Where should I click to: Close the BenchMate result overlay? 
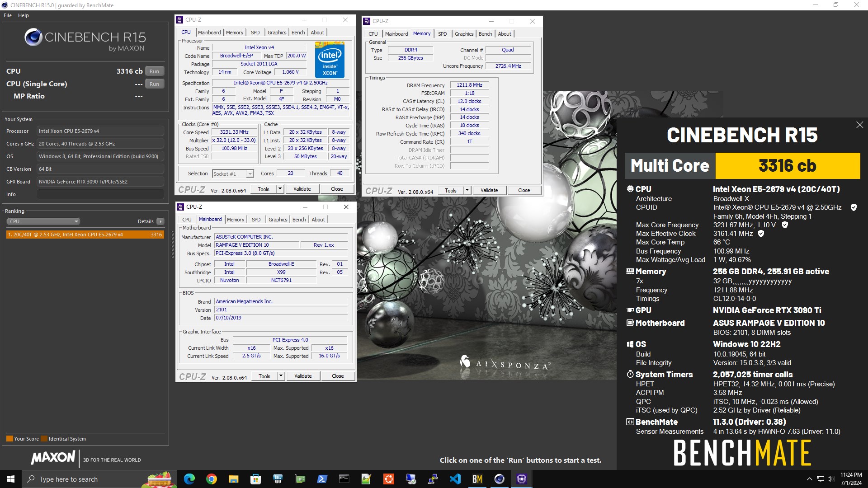pos(859,125)
